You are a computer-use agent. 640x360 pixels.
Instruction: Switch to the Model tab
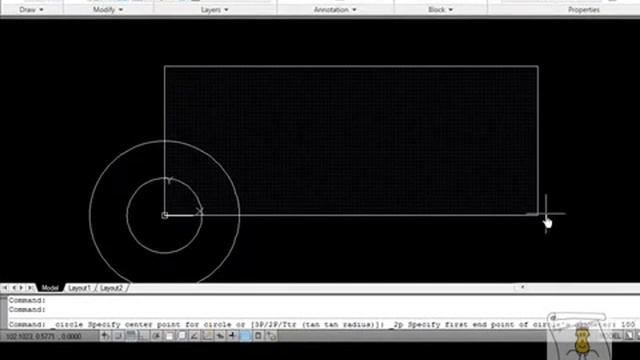pos(50,288)
